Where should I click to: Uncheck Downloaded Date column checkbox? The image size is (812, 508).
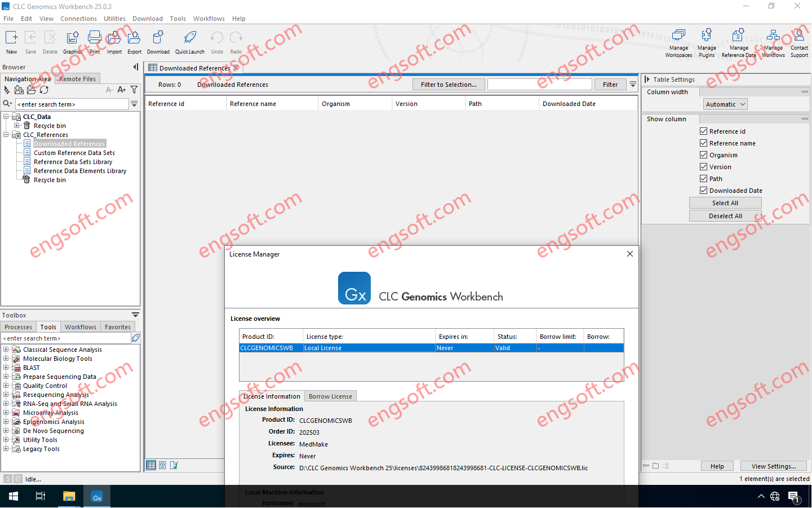coord(703,190)
